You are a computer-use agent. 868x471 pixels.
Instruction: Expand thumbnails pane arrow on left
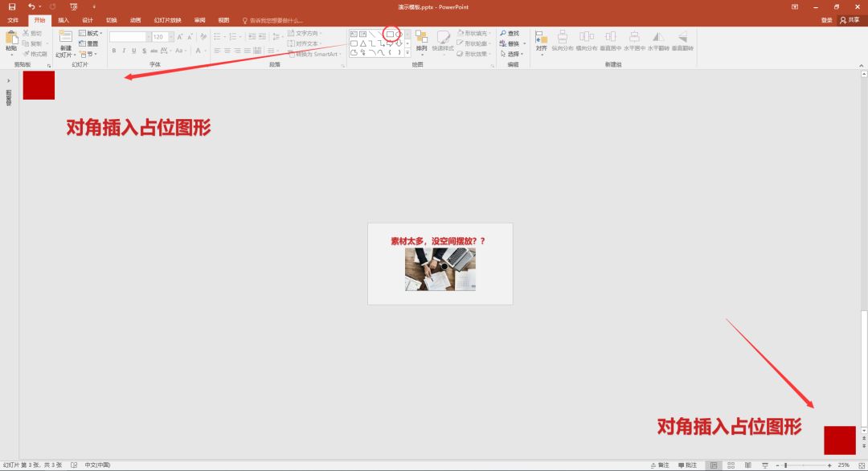8,81
